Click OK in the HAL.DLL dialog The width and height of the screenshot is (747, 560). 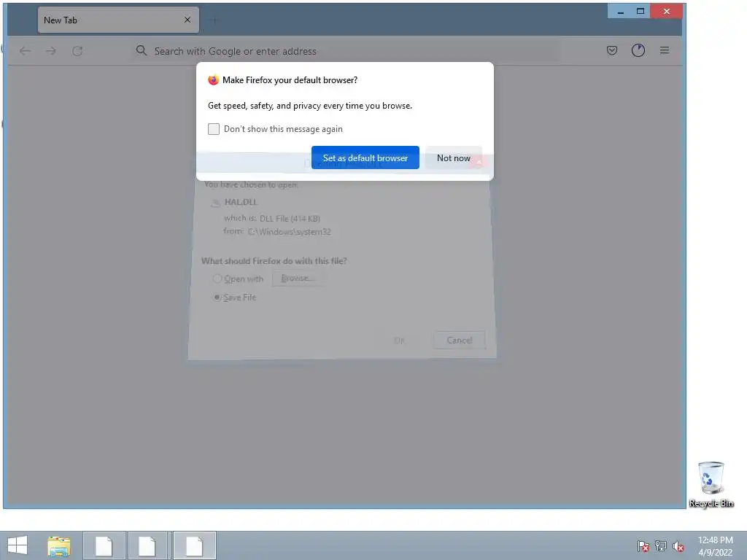pyautogui.click(x=399, y=340)
